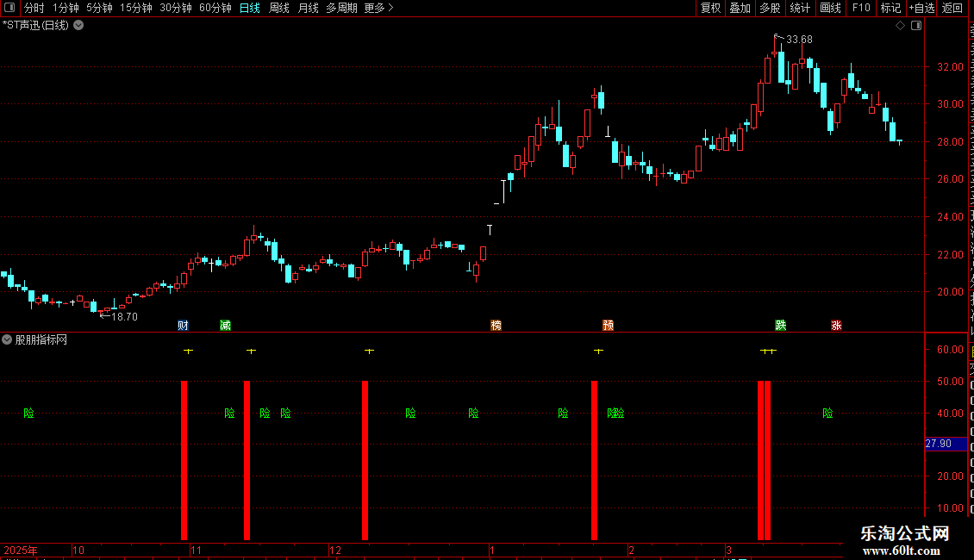Open the 画线 drawing tools

pyautogui.click(x=831, y=8)
